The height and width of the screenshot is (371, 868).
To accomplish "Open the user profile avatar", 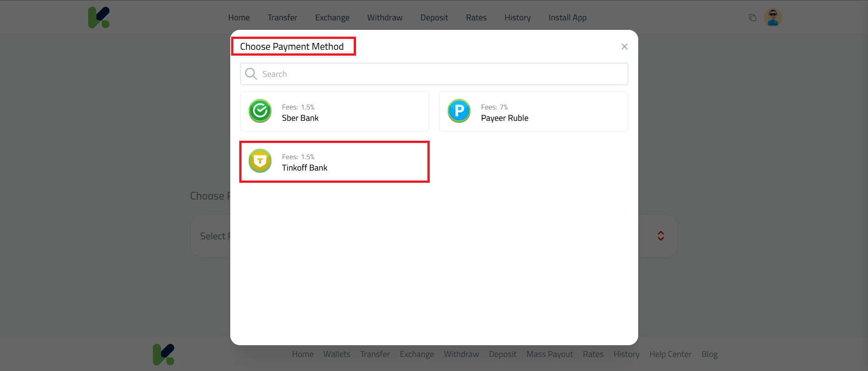I will tap(773, 18).
